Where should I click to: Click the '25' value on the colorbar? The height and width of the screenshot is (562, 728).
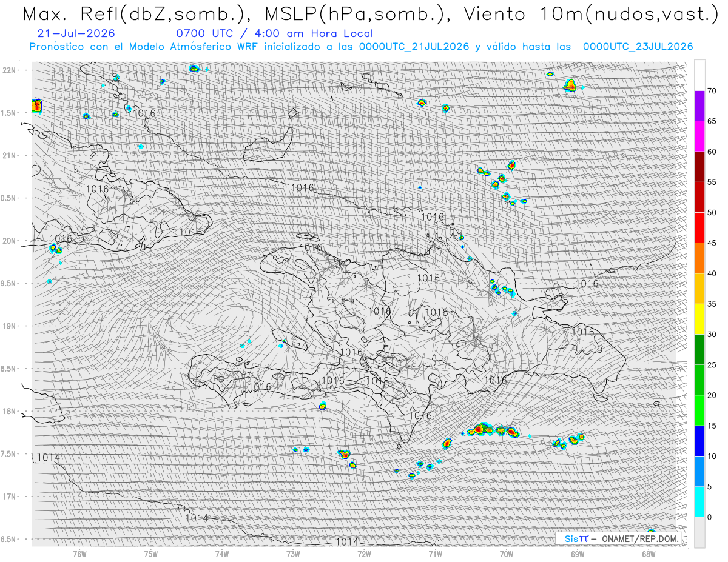point(712,365)
